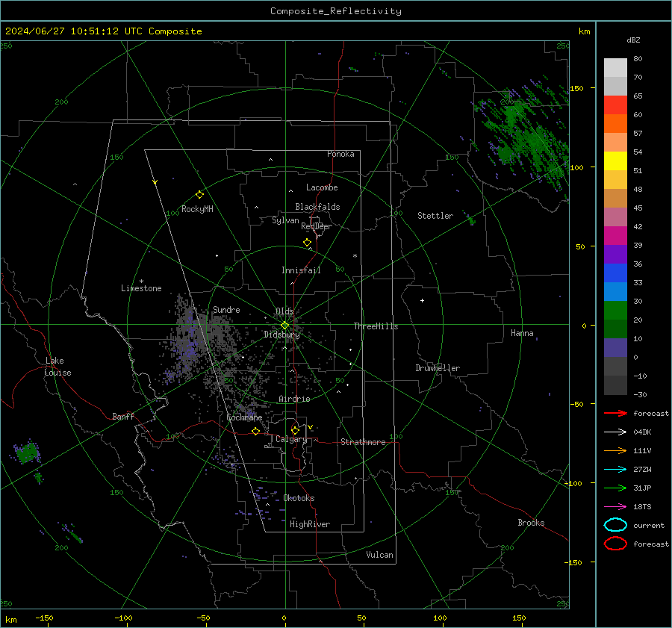The image size is (672, 628).
Task: Click the yellow diamond marker beside RockyMH
Action: click(x=199, y=195)
